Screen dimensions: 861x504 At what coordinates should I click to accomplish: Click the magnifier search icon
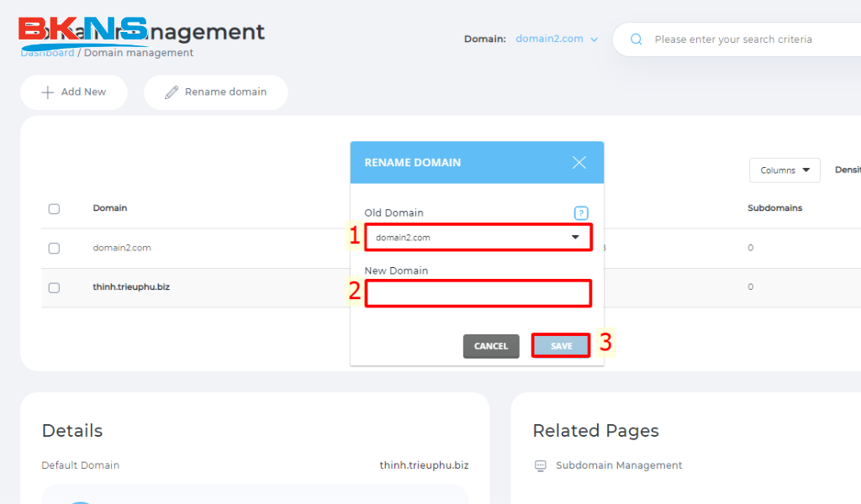tap(636, 39)
